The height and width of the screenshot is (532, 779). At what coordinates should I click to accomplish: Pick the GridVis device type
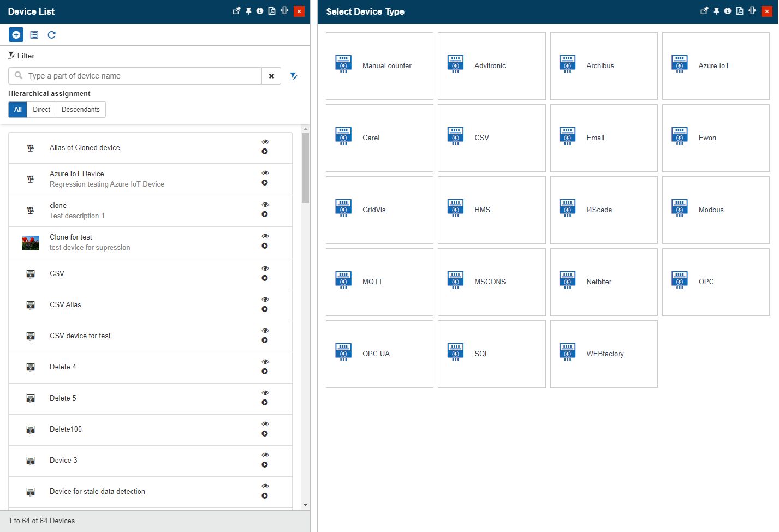pyautogui.click(x=379, y=210)
